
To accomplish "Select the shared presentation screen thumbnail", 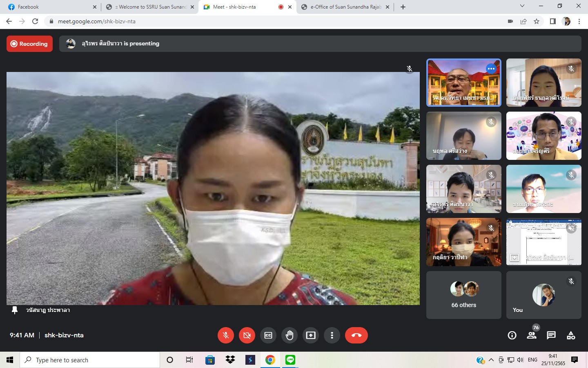I will 543,242.
